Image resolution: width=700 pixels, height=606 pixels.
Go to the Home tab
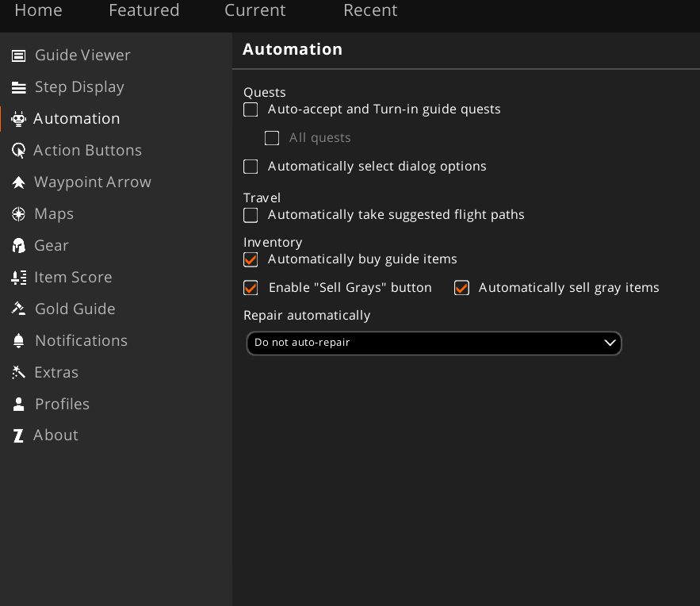click(x=38, y=10)
